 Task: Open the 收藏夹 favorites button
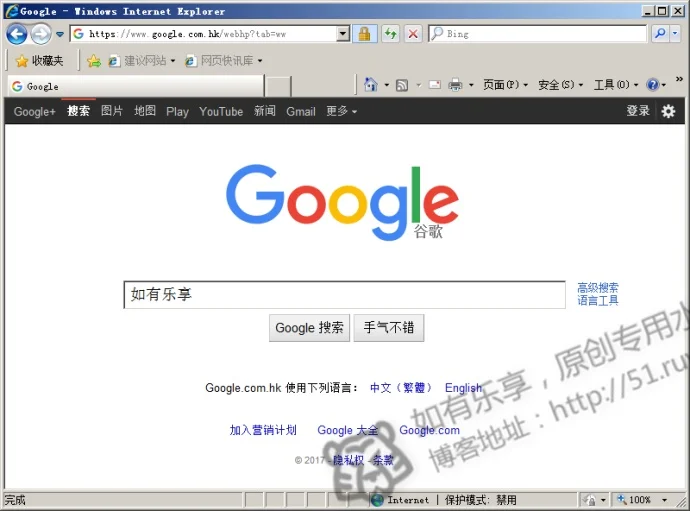point(40,60)
